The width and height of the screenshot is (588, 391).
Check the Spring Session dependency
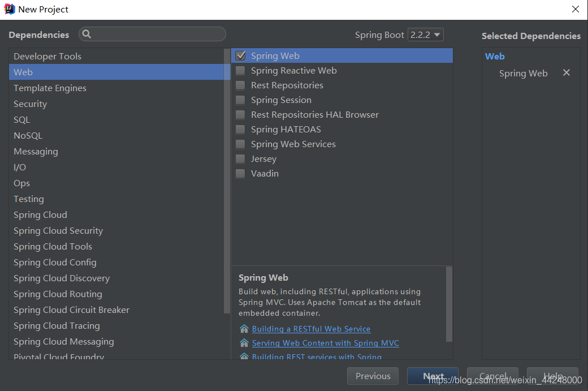click(x=240, y=100)
